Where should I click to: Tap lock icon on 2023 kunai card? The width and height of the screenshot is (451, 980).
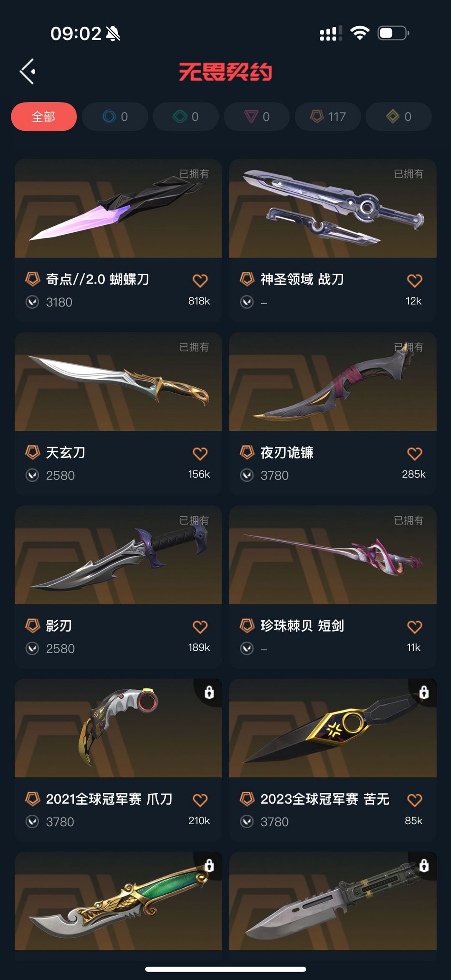(424, 692)
